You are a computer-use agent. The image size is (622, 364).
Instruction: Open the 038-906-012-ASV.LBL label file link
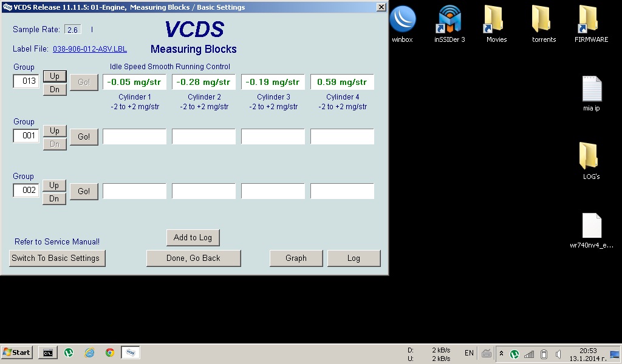(x=90, y=49)
